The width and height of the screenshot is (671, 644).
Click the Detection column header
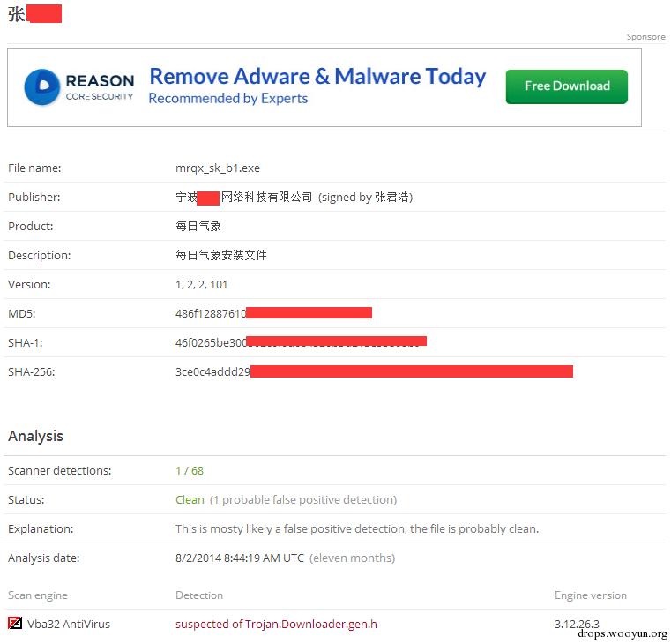pyautogui.click(x=199, y=595)
